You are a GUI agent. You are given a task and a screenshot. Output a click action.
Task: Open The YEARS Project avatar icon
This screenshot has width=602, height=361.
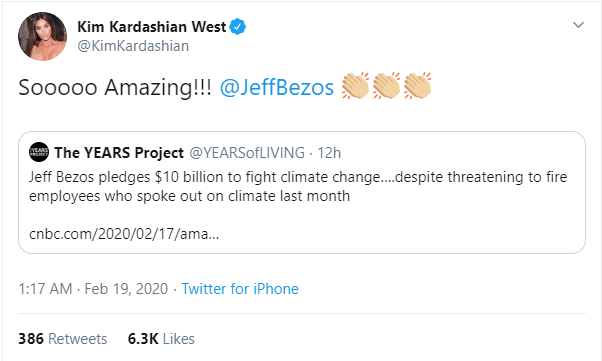pos(39,152)
